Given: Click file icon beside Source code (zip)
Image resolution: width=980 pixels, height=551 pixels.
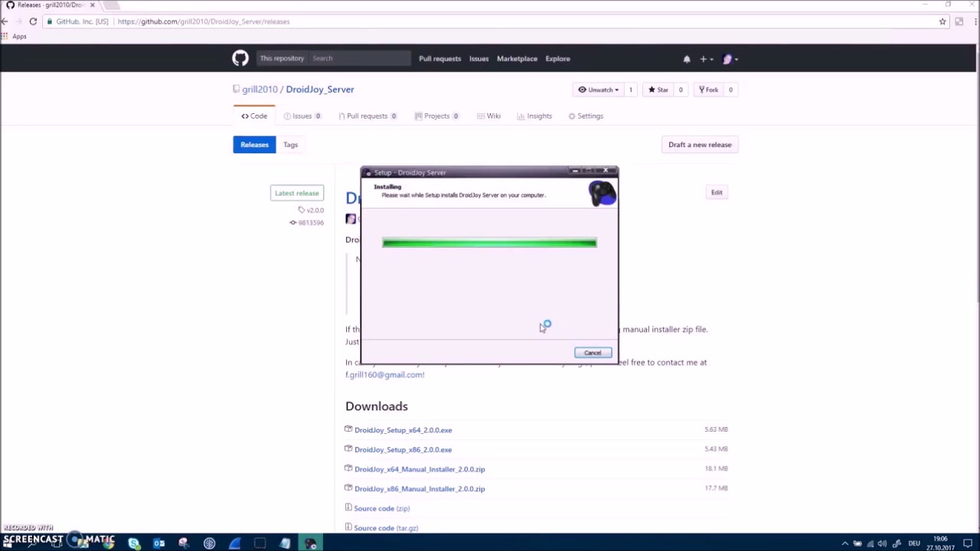Looking at the screenshot, I should (348, 507).
